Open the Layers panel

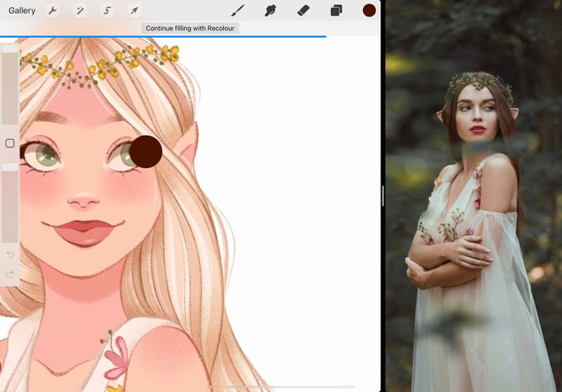(336, 11)
